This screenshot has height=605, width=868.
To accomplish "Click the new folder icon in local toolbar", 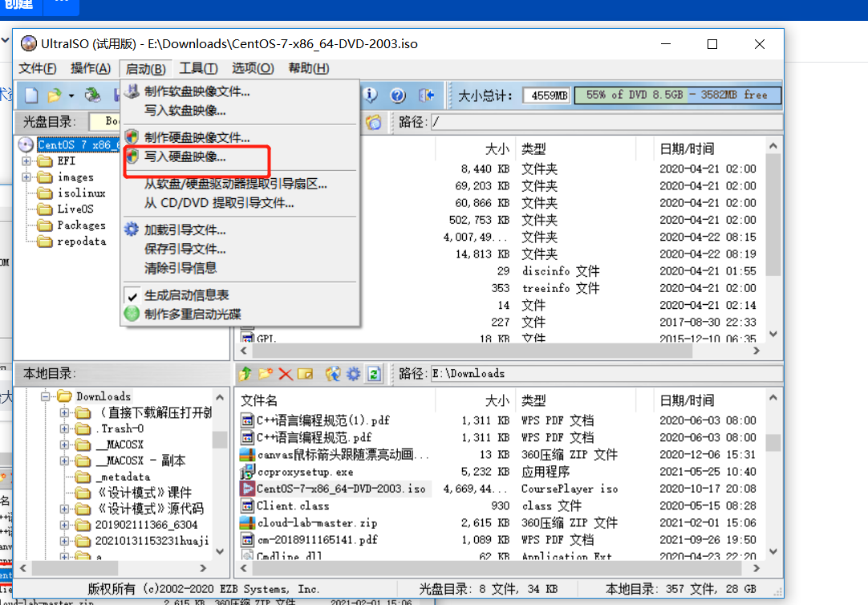I will 266,374.
